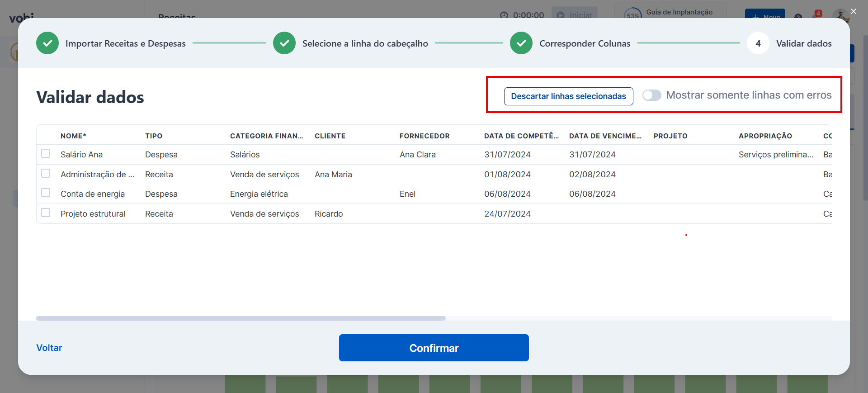Select the Salário Ana row checkbox
This screenshot has height=393, width=868.
(46, 154)
